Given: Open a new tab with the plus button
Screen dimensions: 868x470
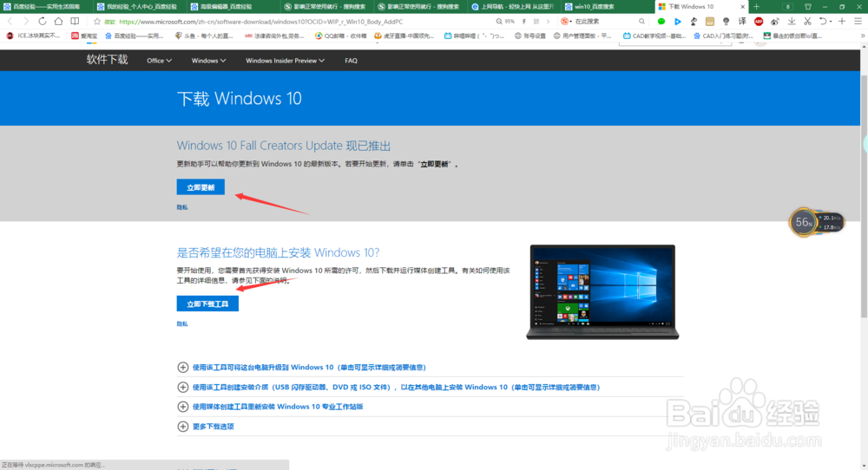Looking at the screenshot, I should click(x=756, y=7).
